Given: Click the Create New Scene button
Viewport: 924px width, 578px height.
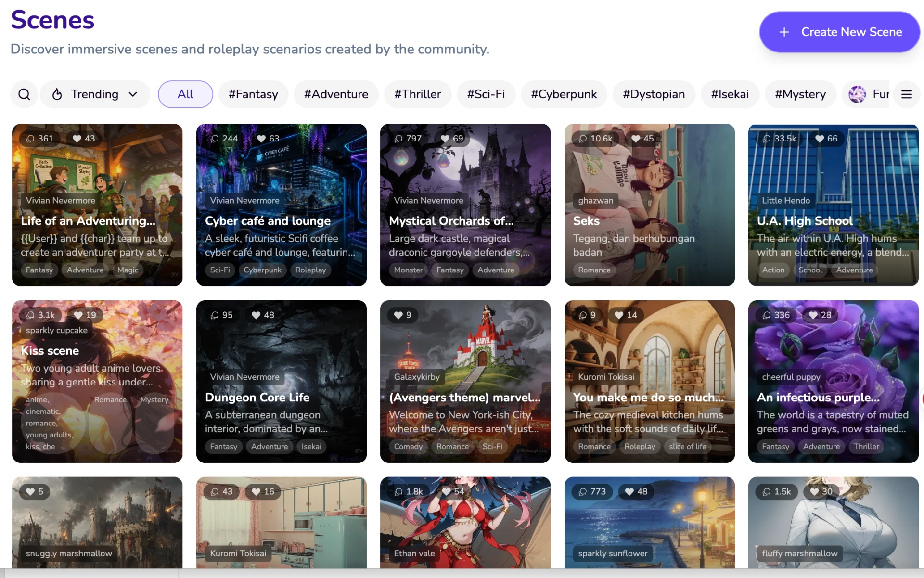Looking at the screenshot, I should coord(840,32).
